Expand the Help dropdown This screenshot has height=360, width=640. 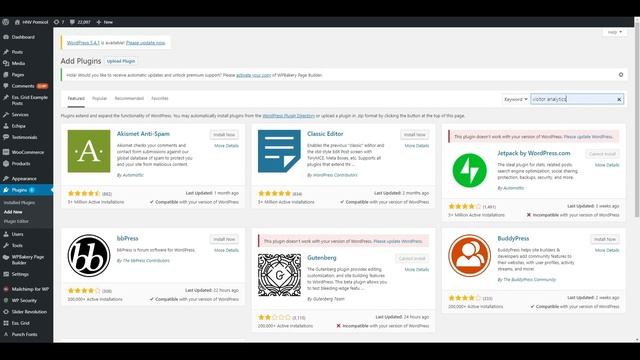coord(615,32)
